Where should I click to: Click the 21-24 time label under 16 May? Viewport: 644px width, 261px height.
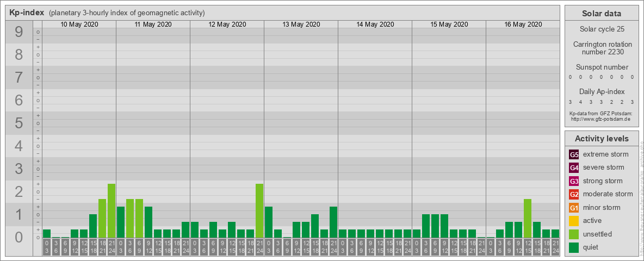pos(555,247)
